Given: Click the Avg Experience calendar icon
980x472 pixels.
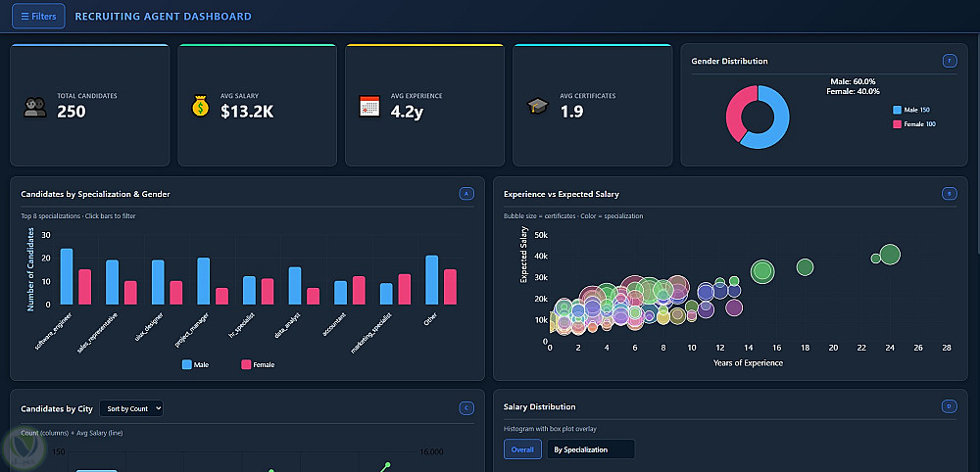Looking at the screenshot, I should (369, 106).
